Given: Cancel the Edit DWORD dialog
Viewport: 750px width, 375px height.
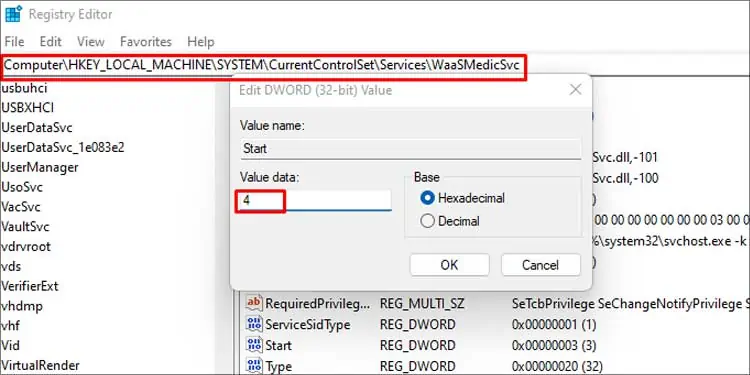Looking at the screenshot, I should coord(540,265).
